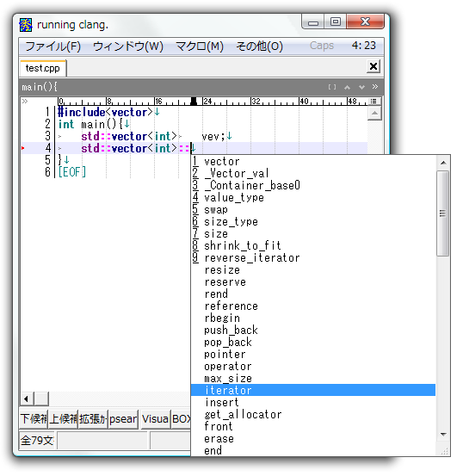Image resolution: width=463 pixels, height=476 pixels.
Task: Select '_Vector_val' in completion list
Action: pos(313,173)
